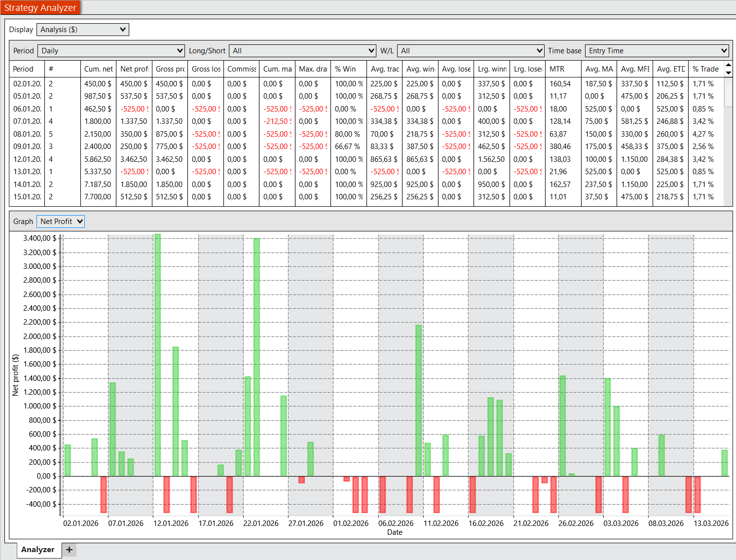Screen dimensions: 736x560
Task: Change the Graph Net Profit dropdown
Action: point(61,222)
